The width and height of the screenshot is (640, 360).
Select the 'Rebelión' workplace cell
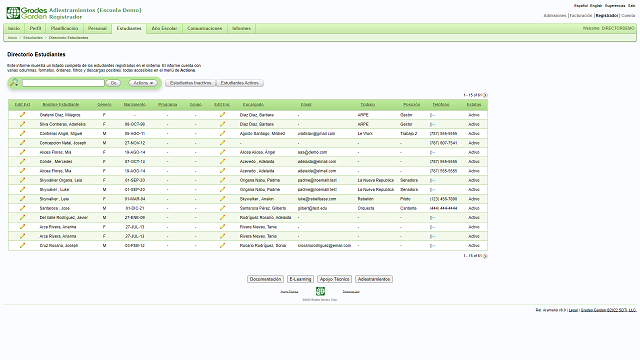click(366, 199)
